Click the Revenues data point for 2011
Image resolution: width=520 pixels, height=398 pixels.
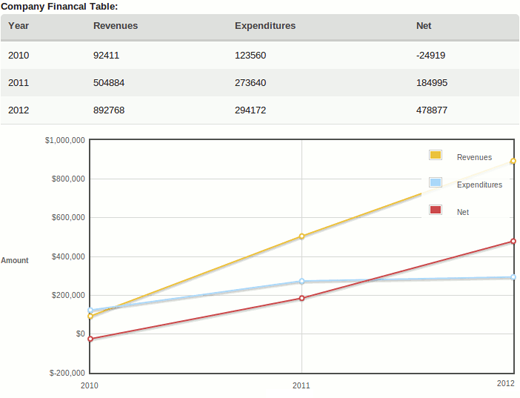coord(302,236)
